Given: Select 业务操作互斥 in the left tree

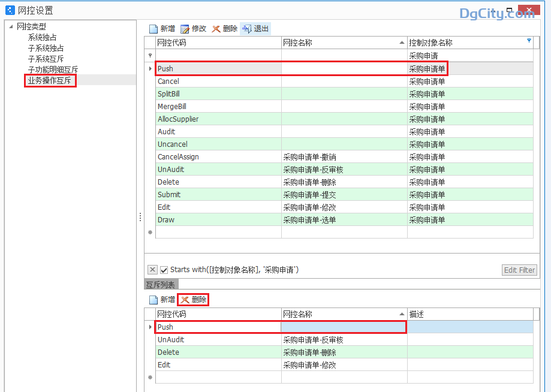Looking at the screenshot, I should tap(50, 80).
